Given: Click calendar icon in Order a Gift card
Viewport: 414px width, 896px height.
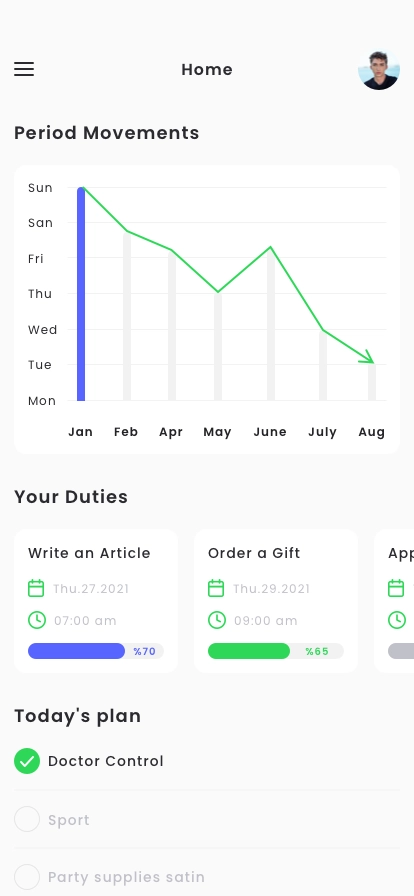Looking at the screenshot, I should coord(216,588).
